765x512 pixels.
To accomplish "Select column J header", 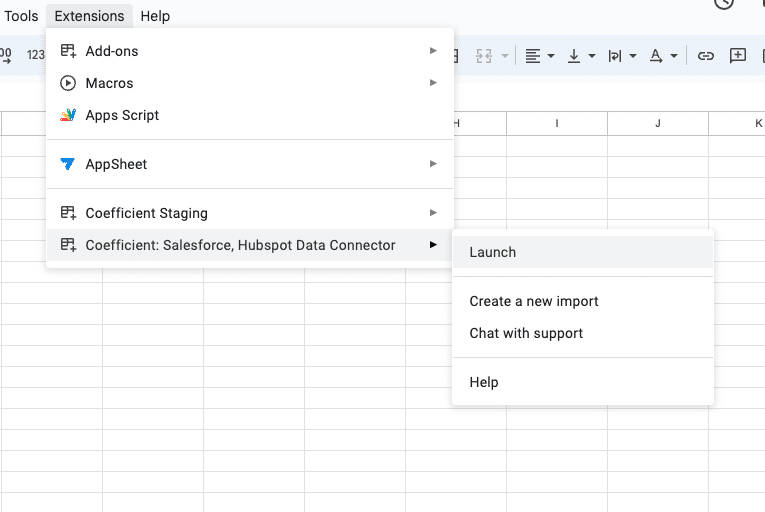I will click(x=658, y=123).
